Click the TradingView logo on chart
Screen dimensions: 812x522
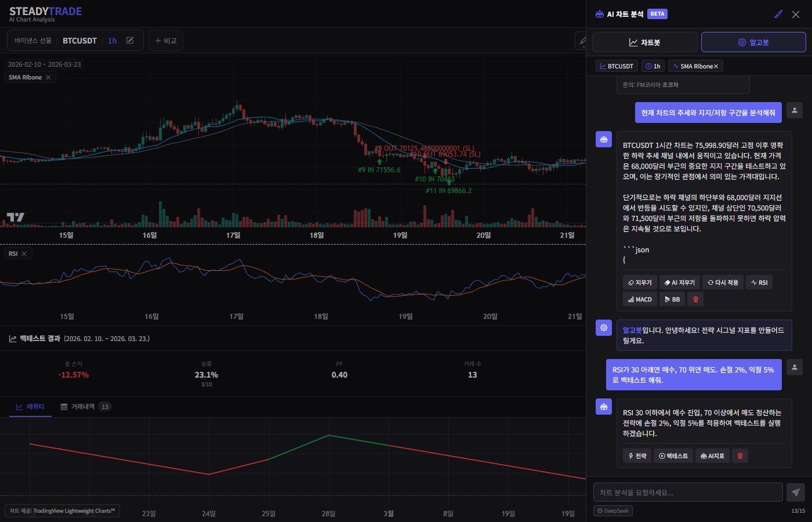pyautogui.click(x=15, y=217)
